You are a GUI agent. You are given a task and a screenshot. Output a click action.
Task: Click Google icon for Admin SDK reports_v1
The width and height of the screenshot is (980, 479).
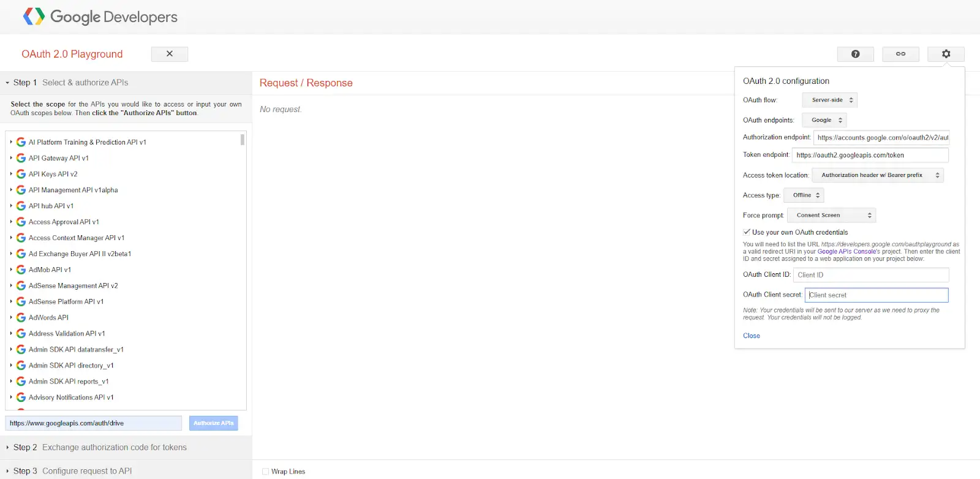click(x=21, y=381)
